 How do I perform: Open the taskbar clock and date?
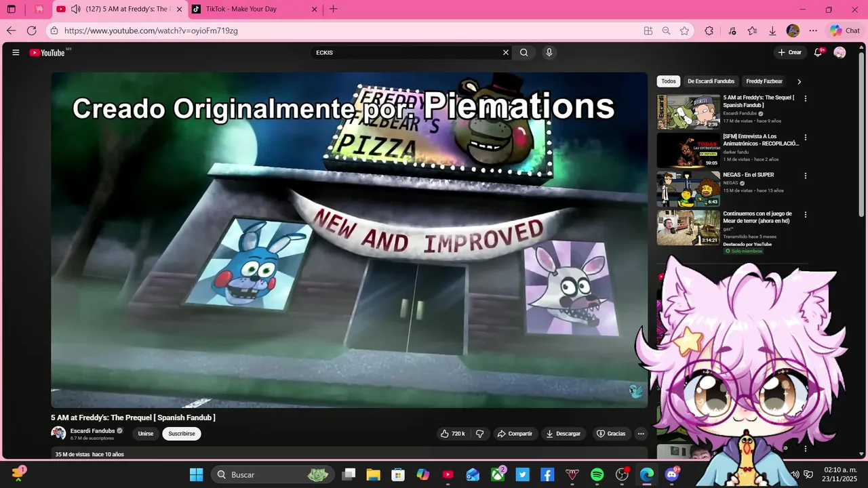point(840,474)
